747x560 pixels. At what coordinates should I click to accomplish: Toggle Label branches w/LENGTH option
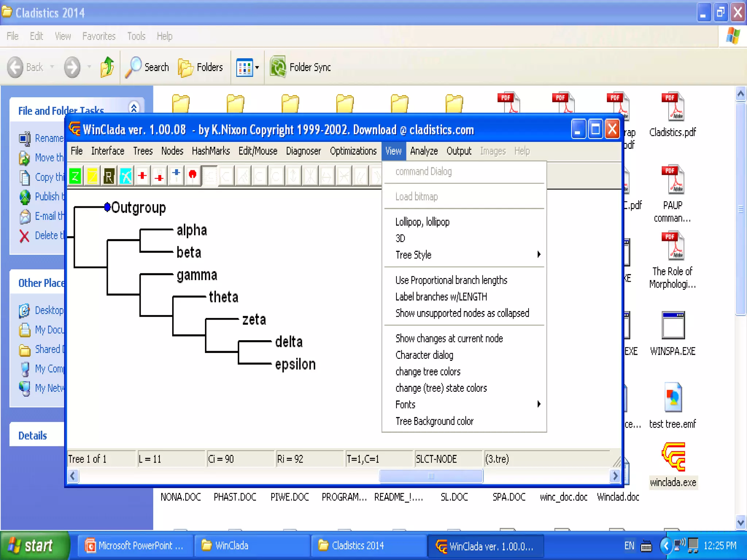pos(441,297)
